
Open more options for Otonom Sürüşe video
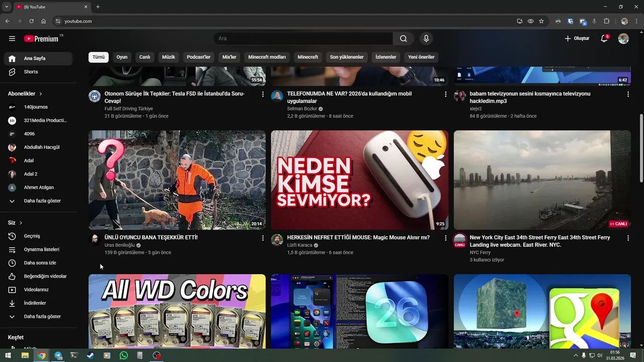tap(263, 94)
